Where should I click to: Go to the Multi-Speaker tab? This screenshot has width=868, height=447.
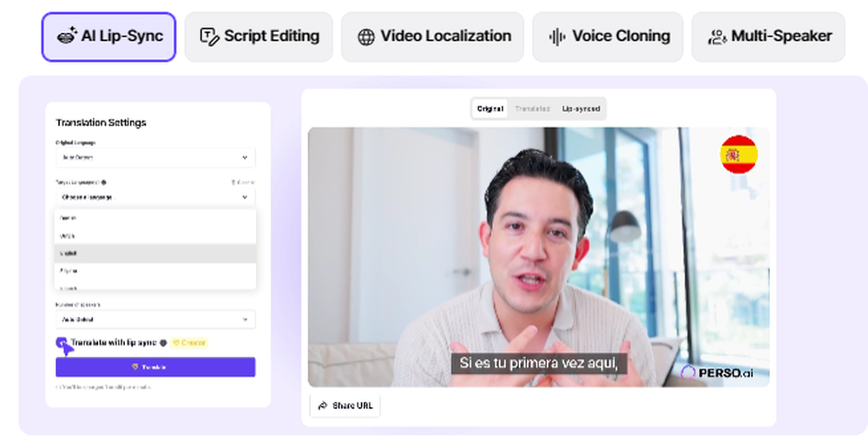pos(768,36)
